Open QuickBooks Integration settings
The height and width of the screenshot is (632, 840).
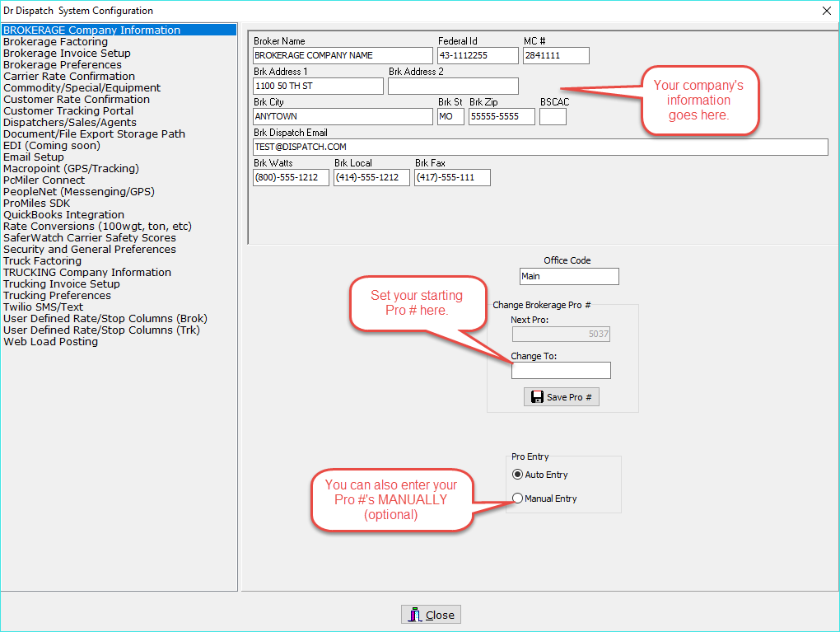coord(63,214)
